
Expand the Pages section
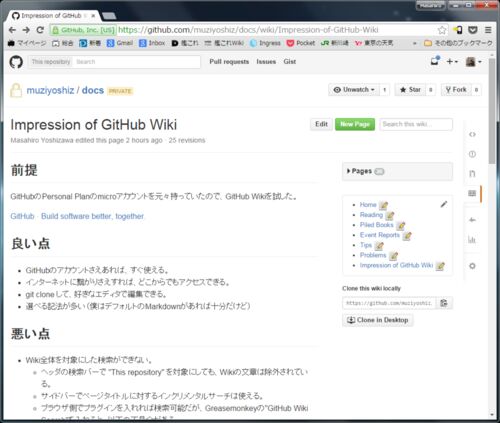397,171
